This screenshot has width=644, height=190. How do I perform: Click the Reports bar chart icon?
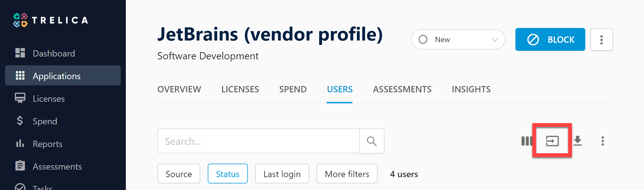(20, 143)
